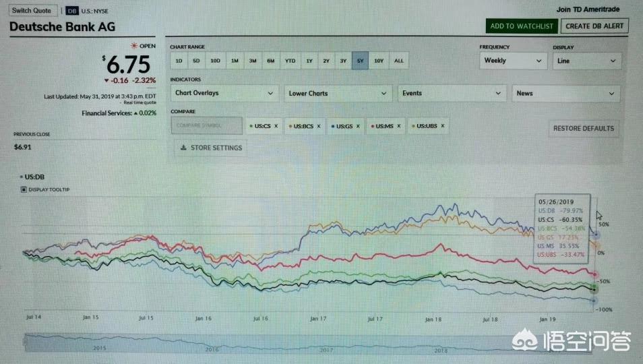Click the chart timeline navigator strip
This screenshot has width=643, height=364.
[307, 344]
